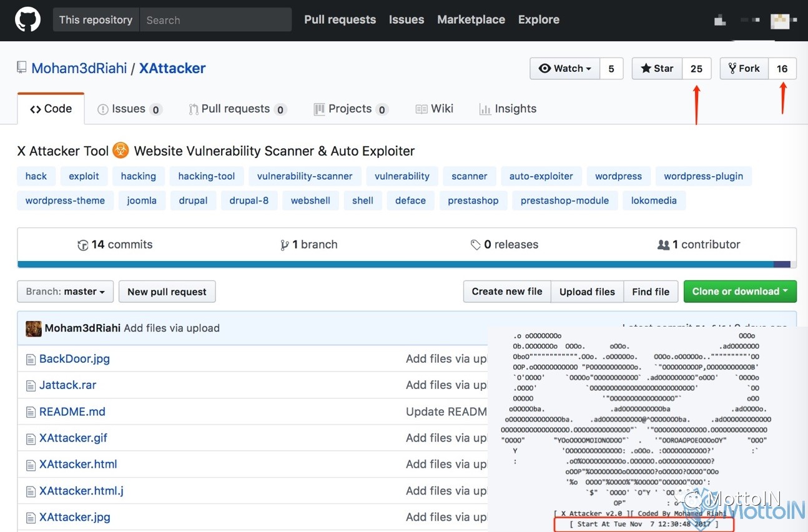View the 25 stargazers count

696,69
